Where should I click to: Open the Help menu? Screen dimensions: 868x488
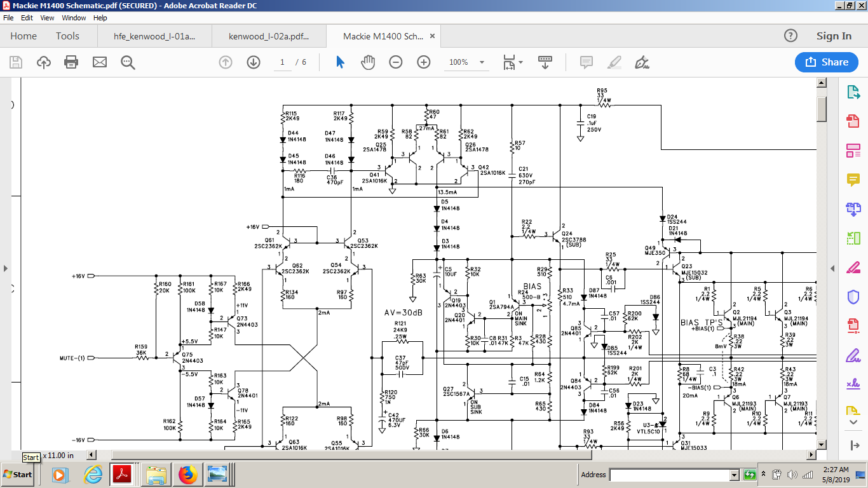point(100,18)
